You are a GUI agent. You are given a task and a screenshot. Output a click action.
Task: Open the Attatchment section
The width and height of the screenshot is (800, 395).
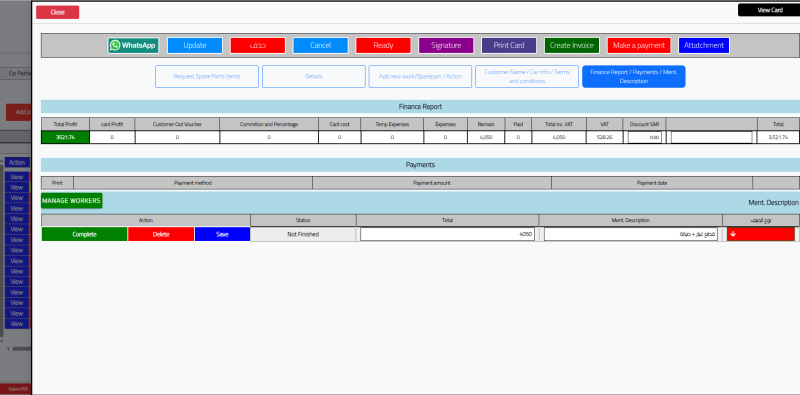point(704,45)
